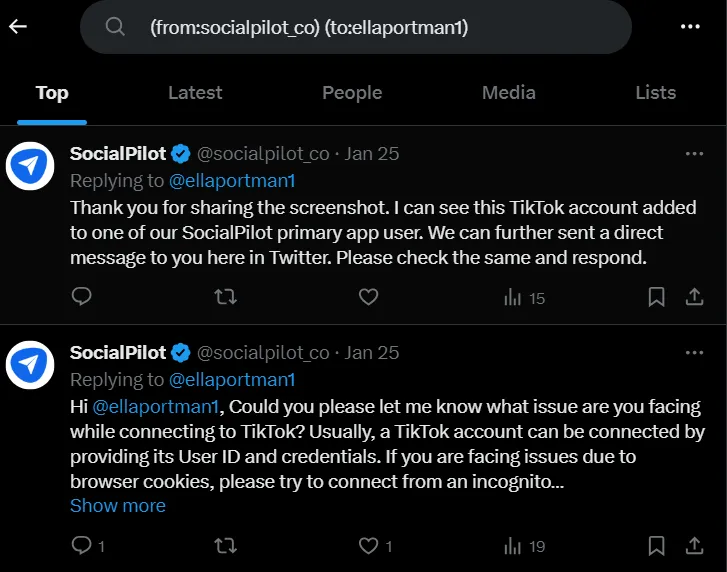Bookmark the first SocialPilot tweet

tap(656, 297)
